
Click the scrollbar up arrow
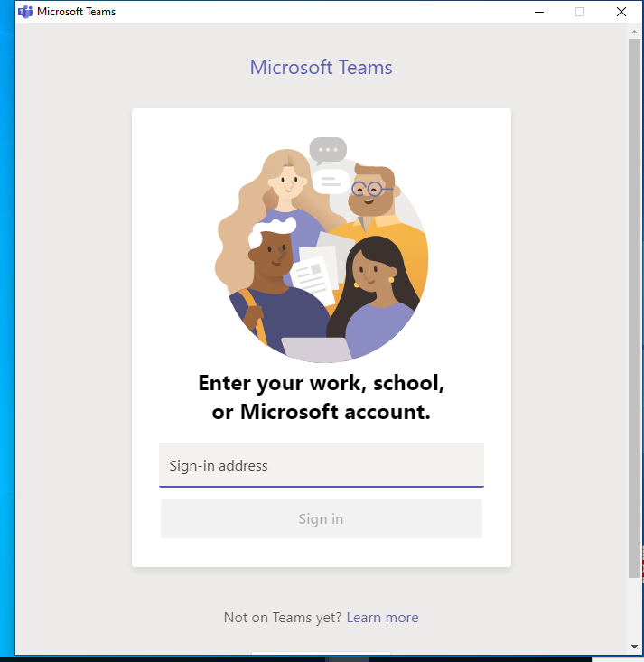[634, 32]
